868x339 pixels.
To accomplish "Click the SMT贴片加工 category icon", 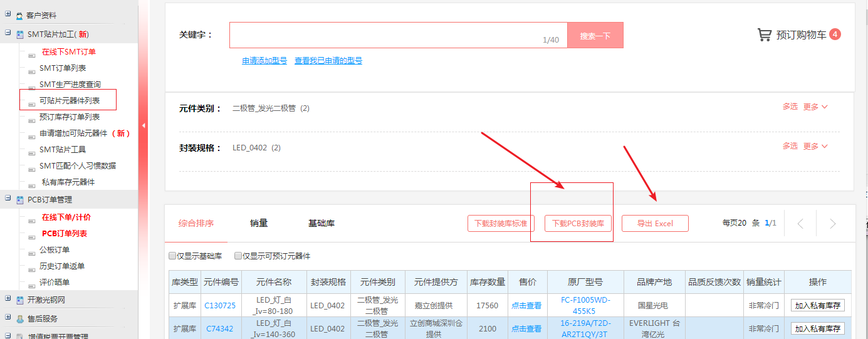I will pos(20,34).
